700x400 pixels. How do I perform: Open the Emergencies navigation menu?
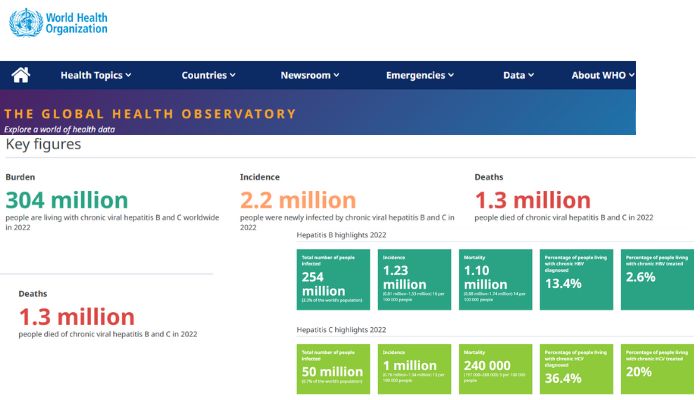pos(420,75)
